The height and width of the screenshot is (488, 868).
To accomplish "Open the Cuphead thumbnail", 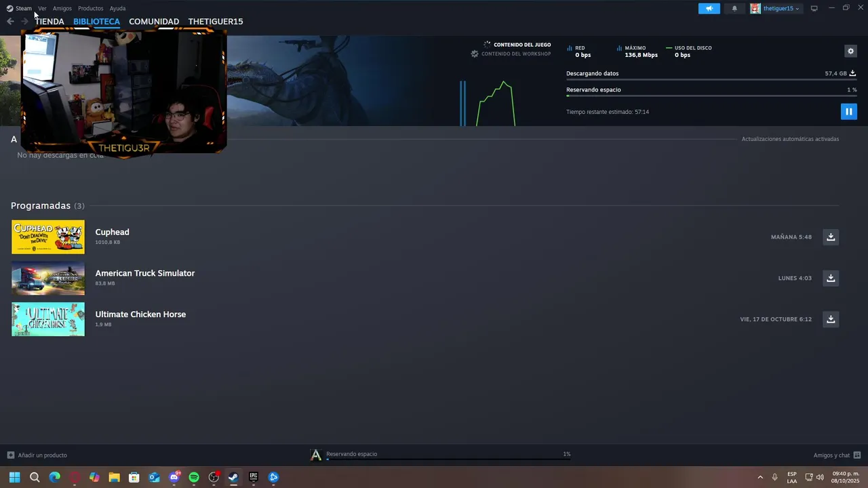I will click(x=48, y=237).
